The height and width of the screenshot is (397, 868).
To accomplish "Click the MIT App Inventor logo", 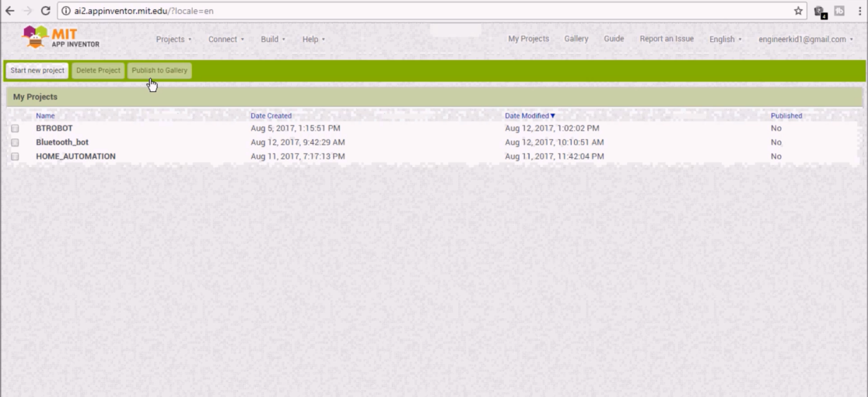I will [x=61, y=37].
